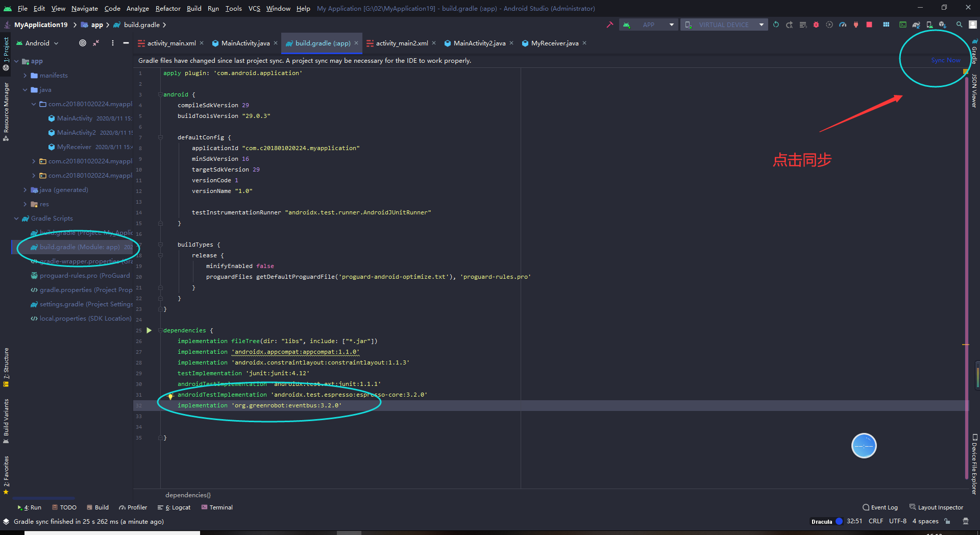
Task: Click the yellow lightbulb intention icon
Action: coord(170,396)
